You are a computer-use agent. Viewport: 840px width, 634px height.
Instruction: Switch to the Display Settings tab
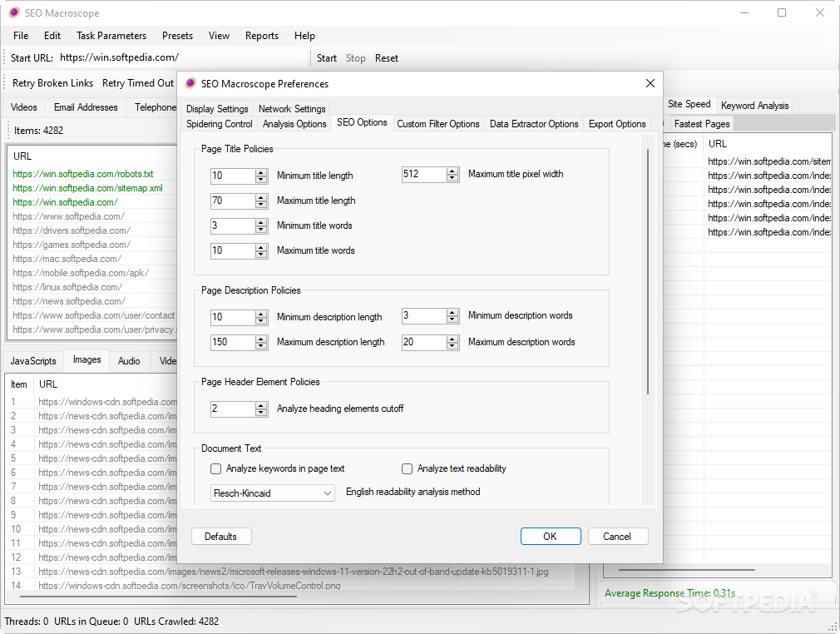tap(217, 109)
